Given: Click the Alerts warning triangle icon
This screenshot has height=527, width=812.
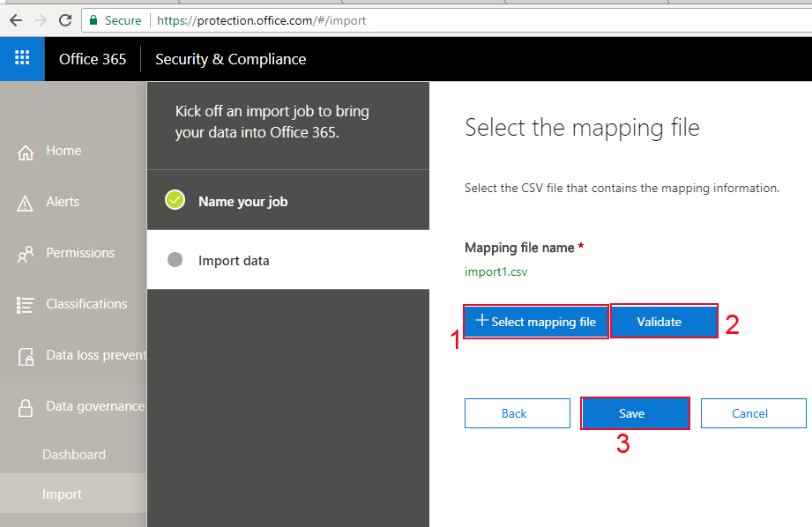Looking at the screenshot, I should [26, 203].
